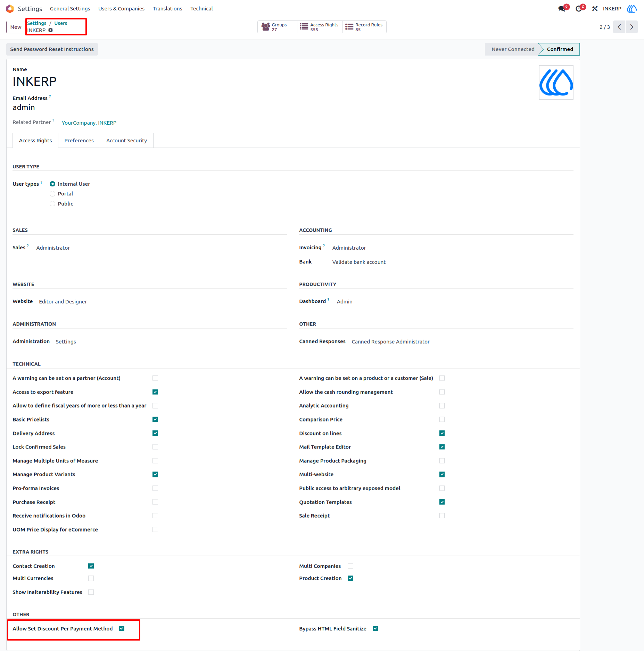Enable the Analytic Accounting checkbox

coord(442,406)
